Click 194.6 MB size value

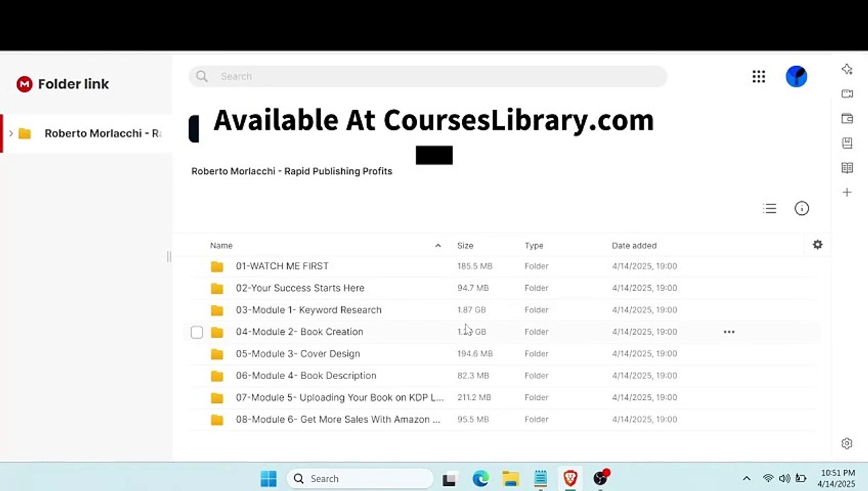click(475, 353)
